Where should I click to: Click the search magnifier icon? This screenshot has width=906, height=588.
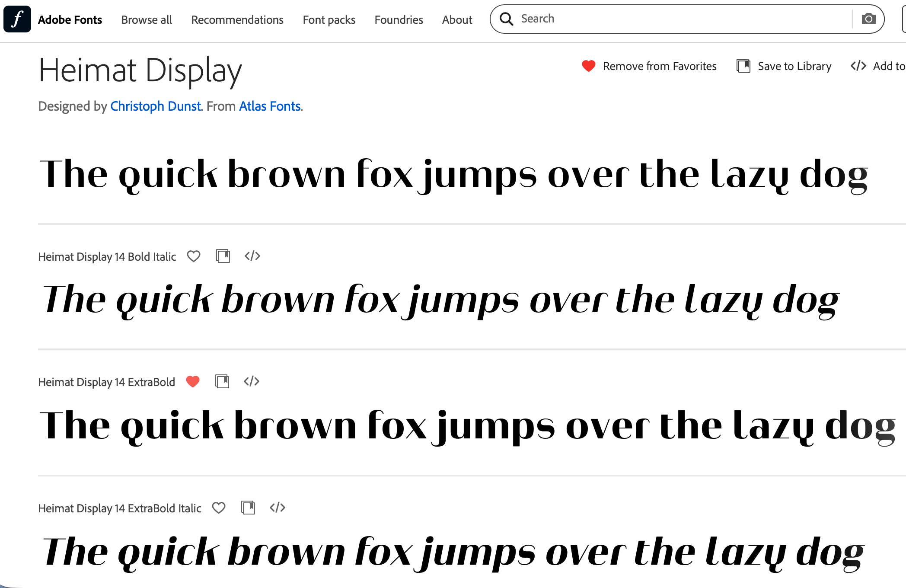(506, 19)
